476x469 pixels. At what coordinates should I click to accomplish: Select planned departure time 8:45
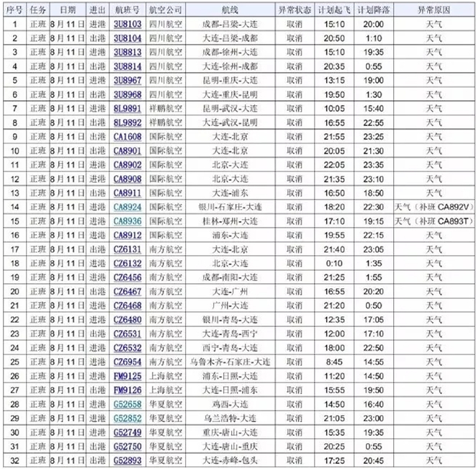point(334,362)
